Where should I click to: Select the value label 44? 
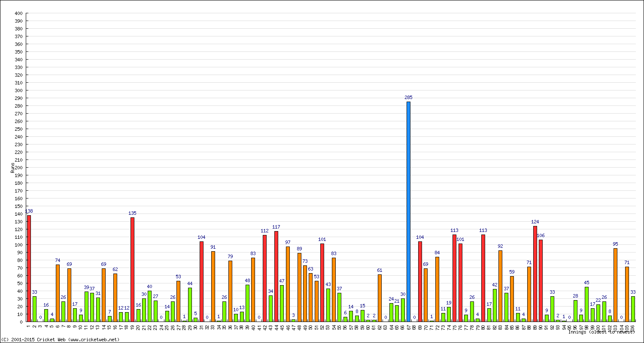tap(190, 283)
